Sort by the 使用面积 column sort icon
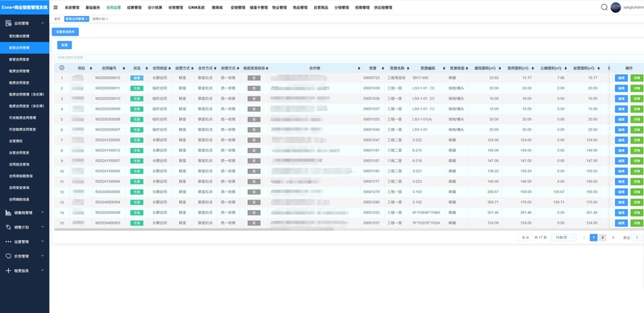The width and height of the screenshot is (644, 313). pos(533,68)
